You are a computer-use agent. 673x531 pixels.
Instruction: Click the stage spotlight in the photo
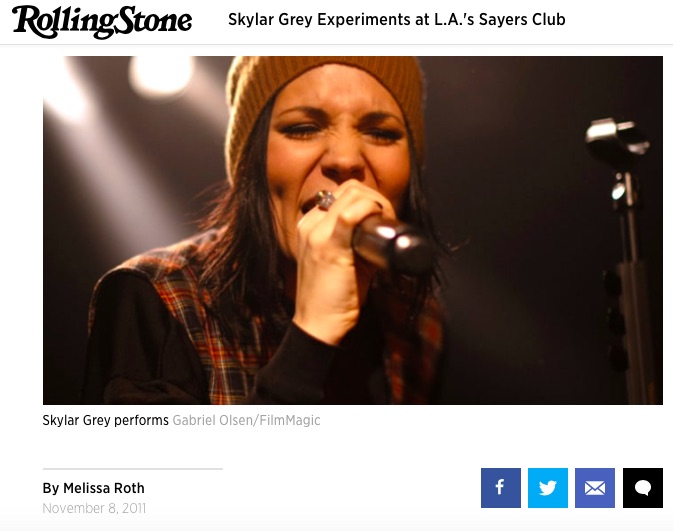161,77
